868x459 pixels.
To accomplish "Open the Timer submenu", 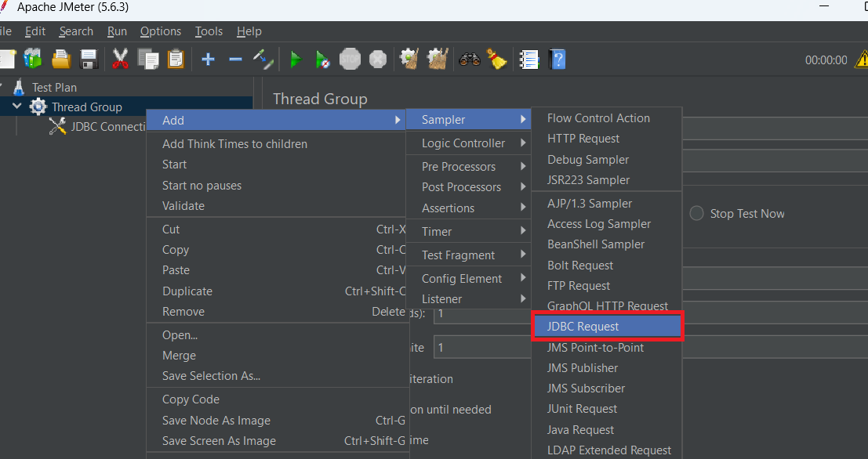I will [x=469, y=232].
